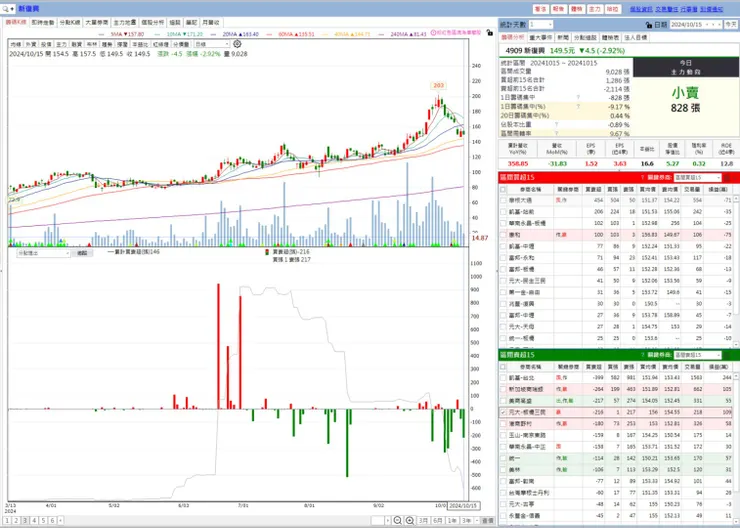Go to page 4 button at bottom left
The width and height of the screenshot is (740, 528).
(34, 520)
